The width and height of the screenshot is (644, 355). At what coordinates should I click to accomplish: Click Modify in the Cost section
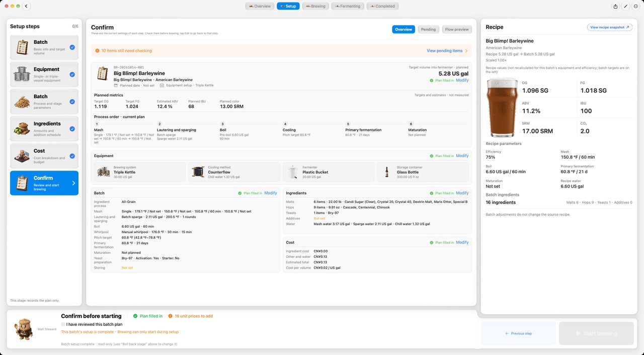point(462,243)
